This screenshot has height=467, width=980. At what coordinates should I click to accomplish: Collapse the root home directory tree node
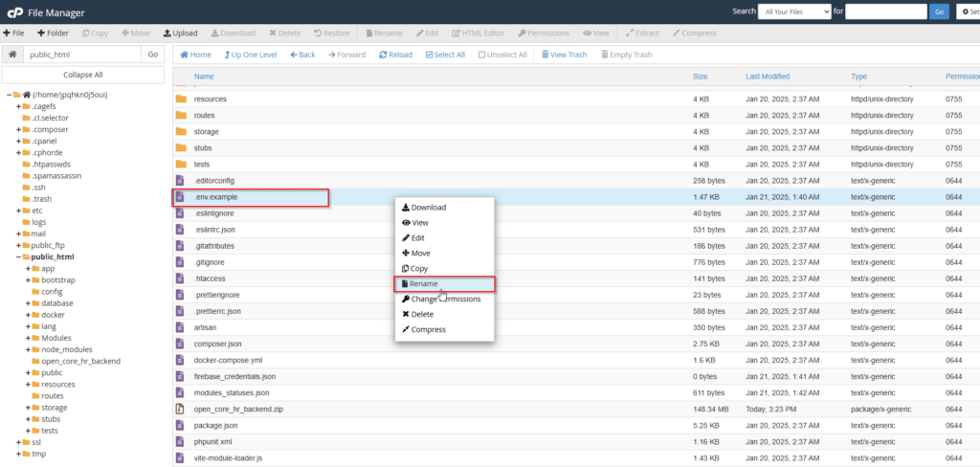click(x=9, y=95)
